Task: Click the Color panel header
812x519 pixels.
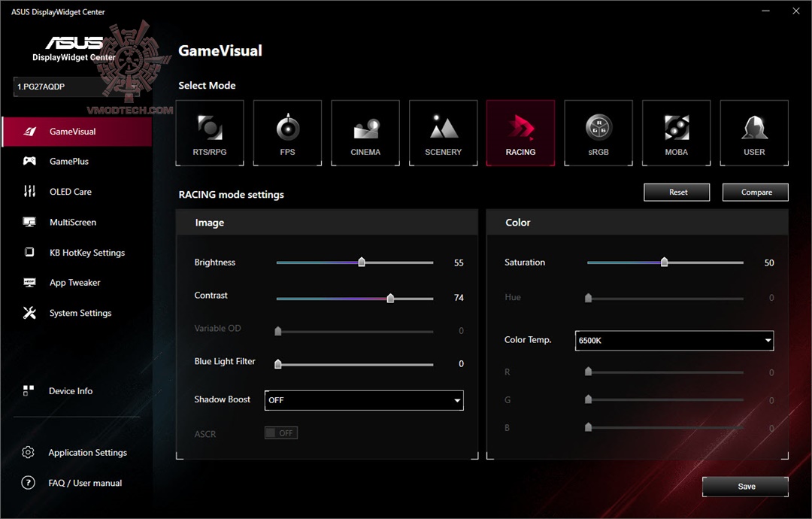Action: [x=638, y=223]
